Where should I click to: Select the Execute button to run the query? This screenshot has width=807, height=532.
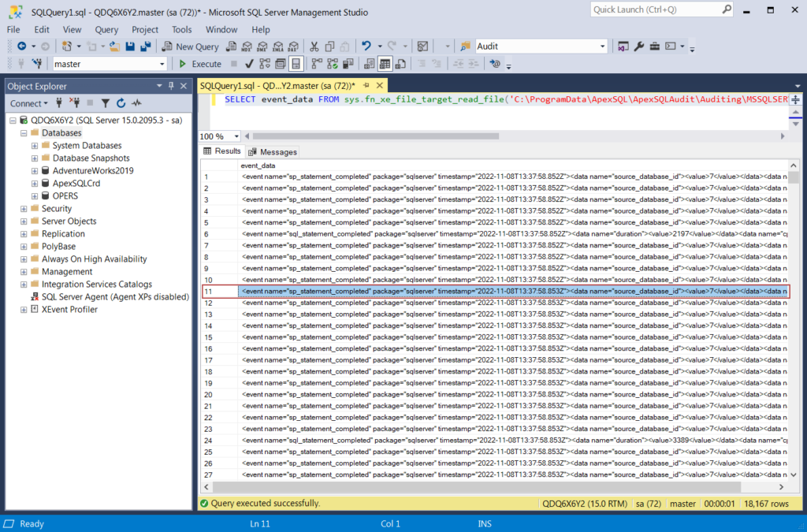pyautogui.click(x=199, y=63)
